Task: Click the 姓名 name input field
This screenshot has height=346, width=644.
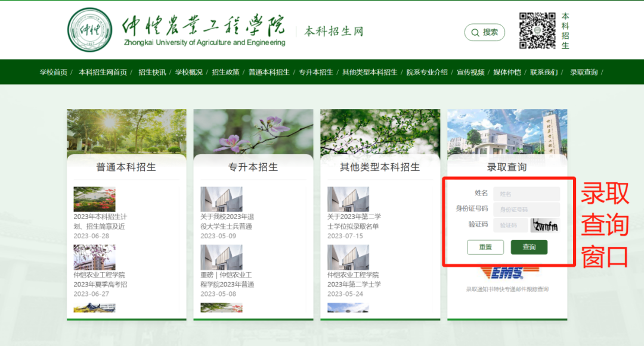Action: point(527,194)
